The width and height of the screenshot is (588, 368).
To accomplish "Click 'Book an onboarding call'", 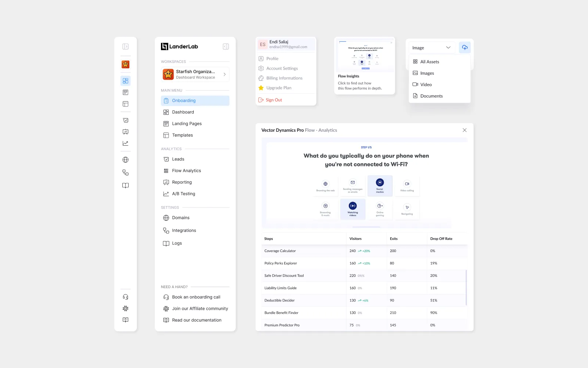I will point(196,297).
